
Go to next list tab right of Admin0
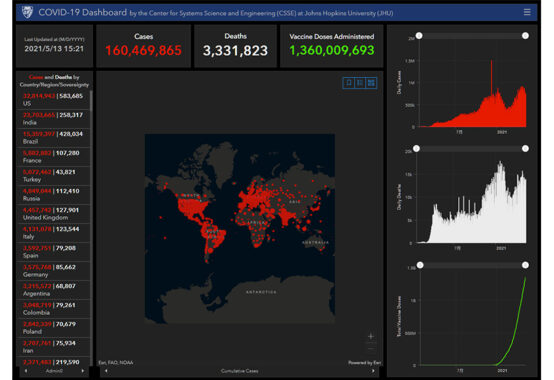click(x=83, y=371)
